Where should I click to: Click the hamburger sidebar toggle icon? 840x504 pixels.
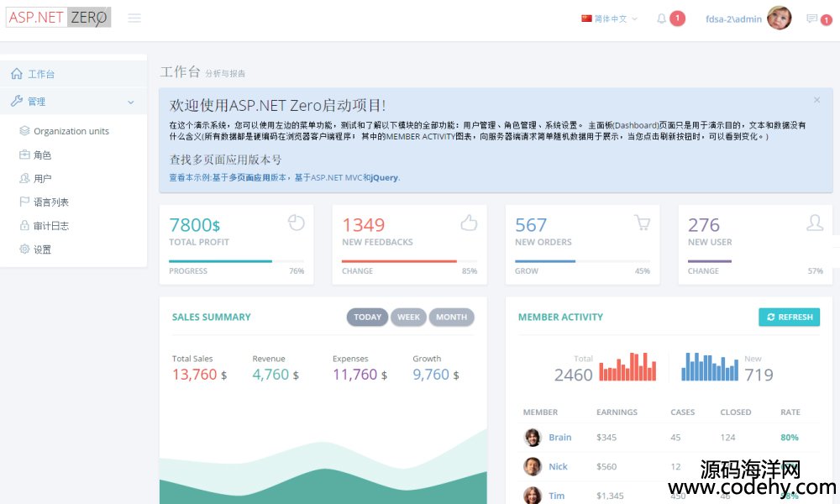click(x=134, y=18)
